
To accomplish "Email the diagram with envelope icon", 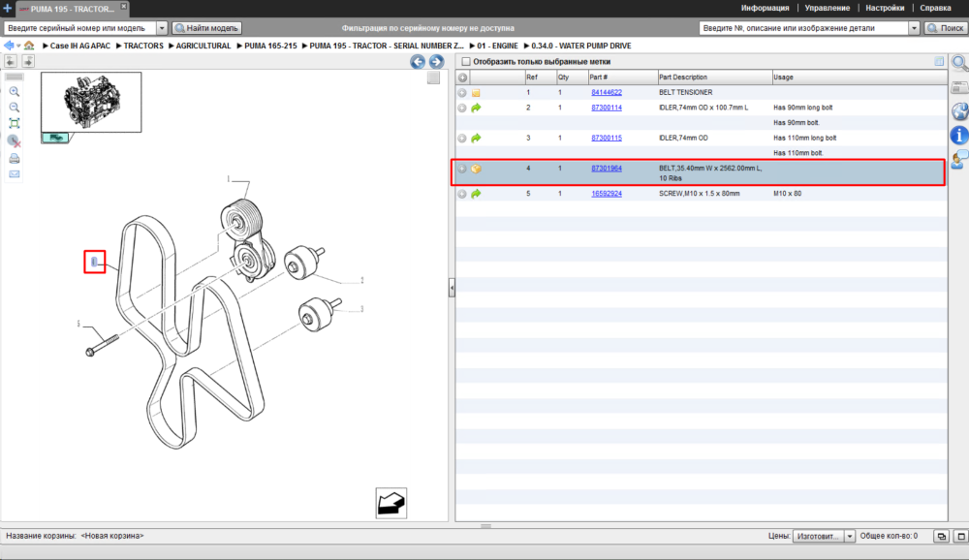I will (x=15, y=174).
